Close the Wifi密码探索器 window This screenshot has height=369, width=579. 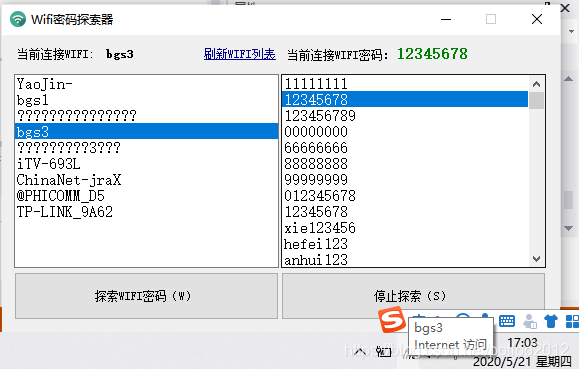(x=537, y=19)
